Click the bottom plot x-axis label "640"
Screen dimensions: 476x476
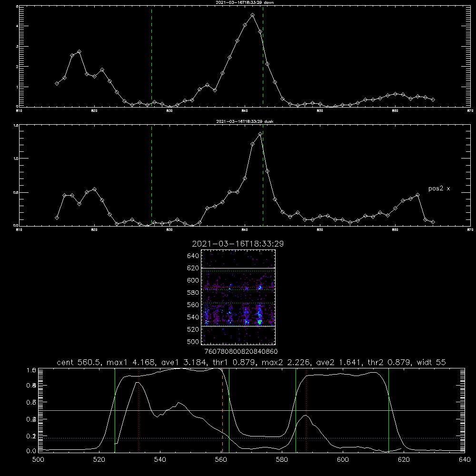465,459
